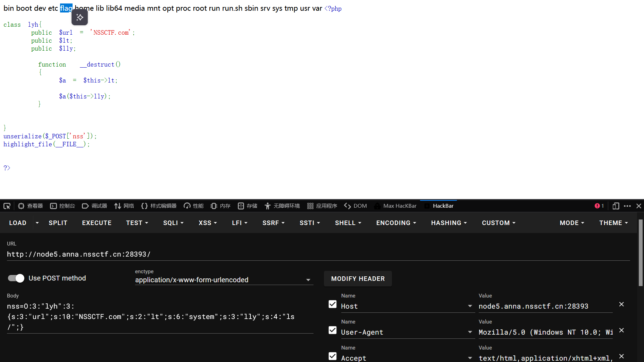The height and width of the screenshot is (362, 644).
Task: Disable the Use POST method toggle
Action: click(16, 278)
